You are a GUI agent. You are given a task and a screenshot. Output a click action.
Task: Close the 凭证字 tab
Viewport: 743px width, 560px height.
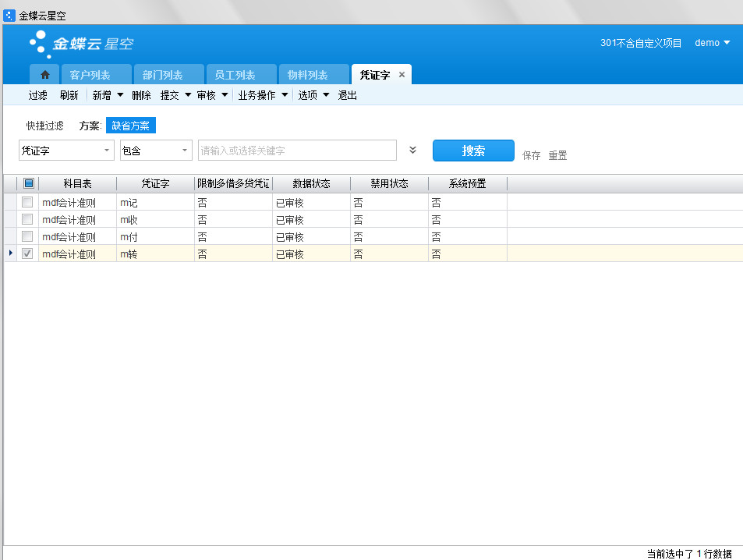[402, 75]
